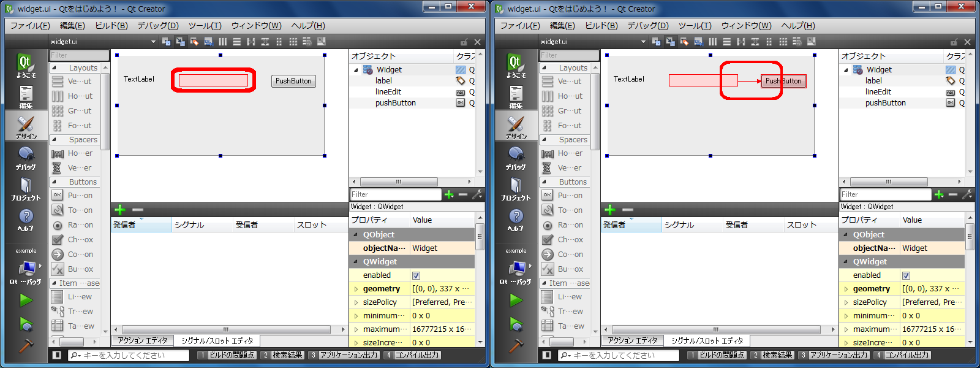The width and height of the screenshot is (980, 368).
Task: Open the ビルド(B) menu in left window
Action: [x=111, y=26]
